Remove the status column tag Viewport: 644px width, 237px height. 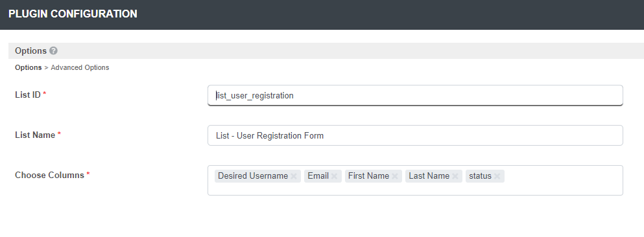pos(497,176)
